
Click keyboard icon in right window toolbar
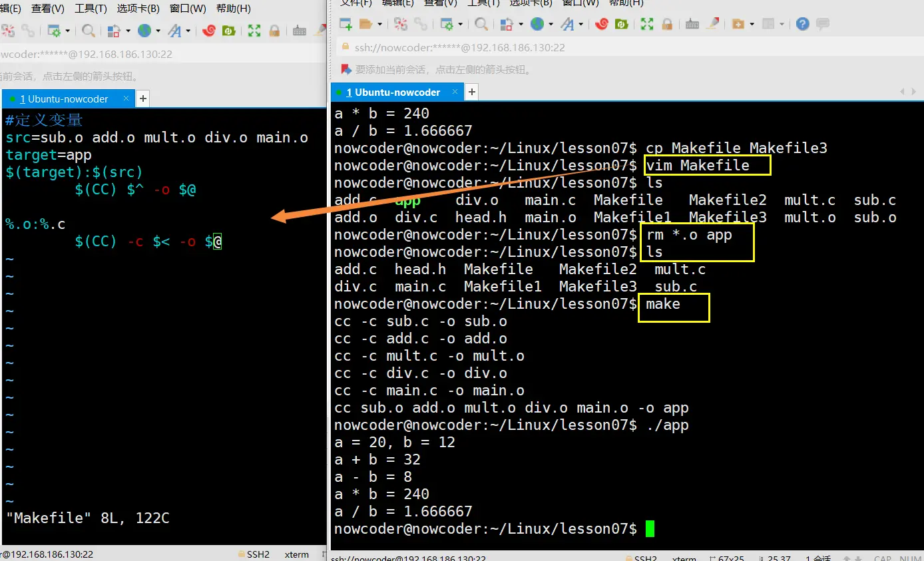pos(692,24)
